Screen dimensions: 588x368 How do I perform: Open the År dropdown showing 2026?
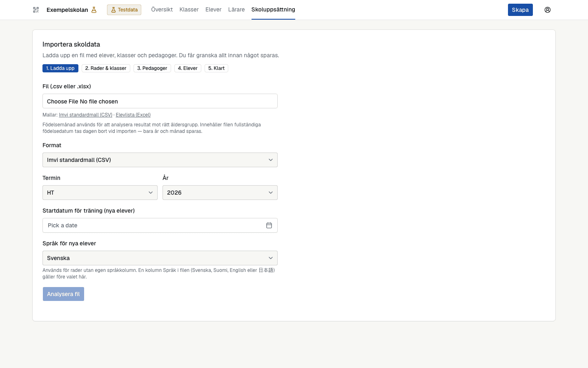click(x=220, y=193)
